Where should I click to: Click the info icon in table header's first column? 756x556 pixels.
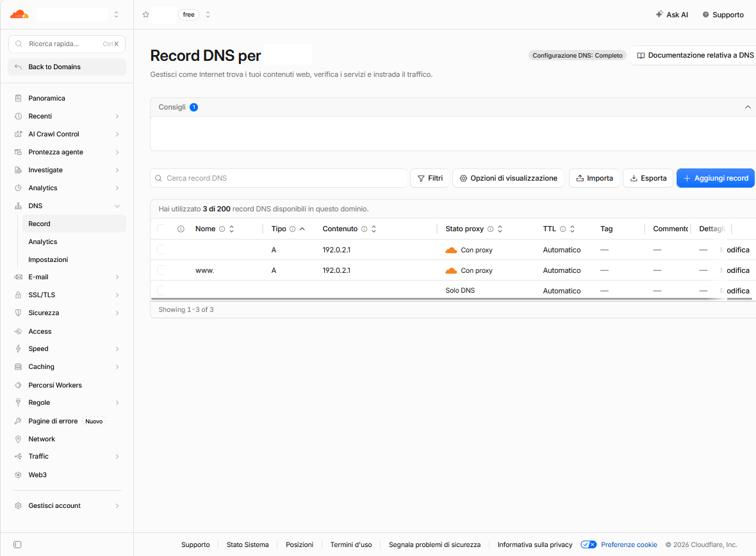(181, 229)
